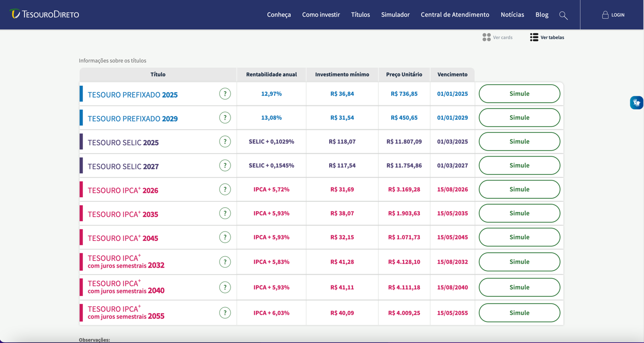Screen dimensions: 644x343
Task: Select the 15/08/2032 maturity date
Action: (x=452, y=262)
